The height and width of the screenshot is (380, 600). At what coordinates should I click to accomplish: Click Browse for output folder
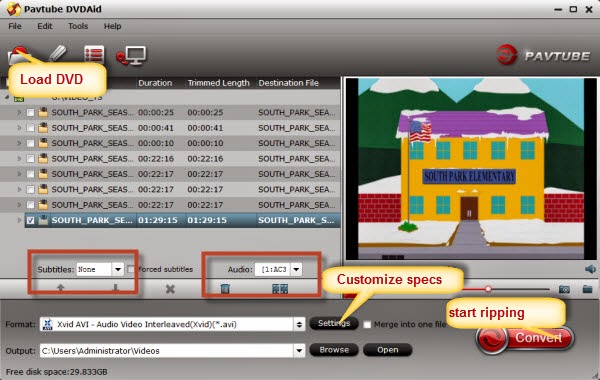click(x=334, y=350)
